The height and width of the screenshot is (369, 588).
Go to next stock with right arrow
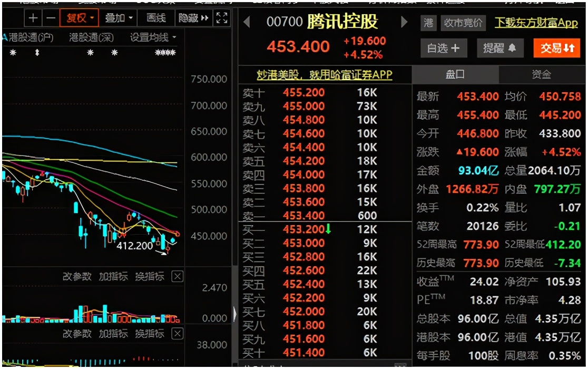pyautogui.click(x=404, y=23)
